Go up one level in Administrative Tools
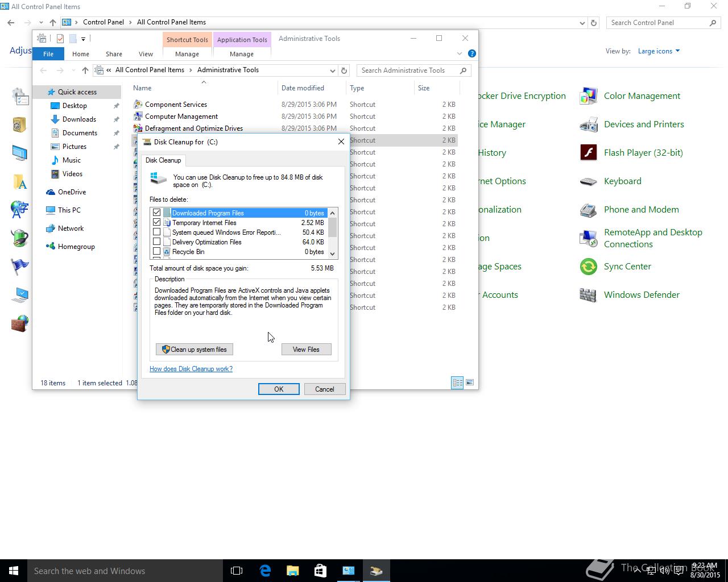Viewport: 728px width, 582px height. (x=85, y=70)
